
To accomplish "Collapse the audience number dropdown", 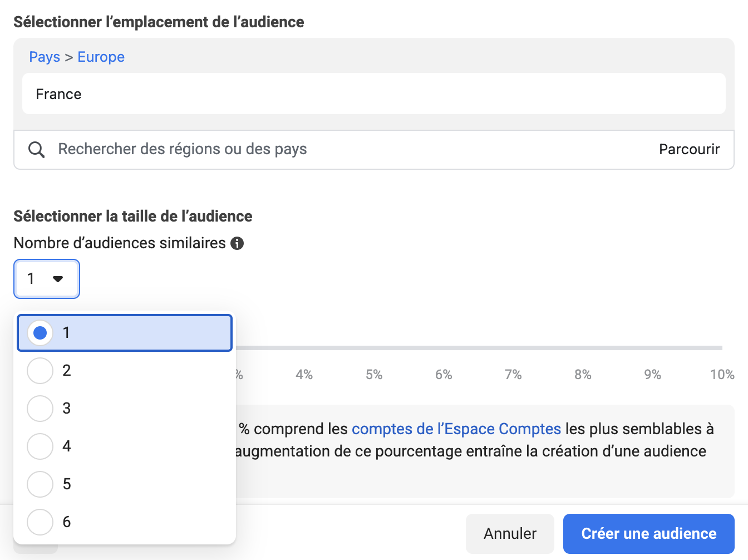I will pos(47,279).
